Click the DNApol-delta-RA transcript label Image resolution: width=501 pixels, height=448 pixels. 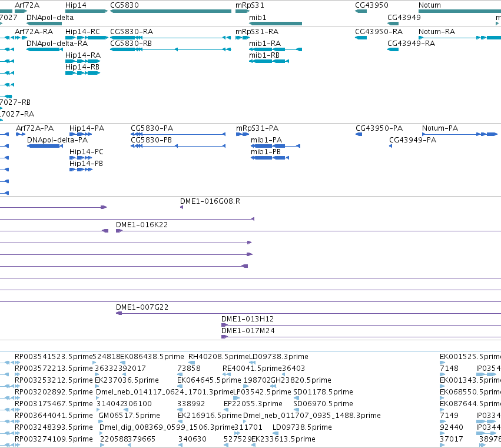click(57, 43)
